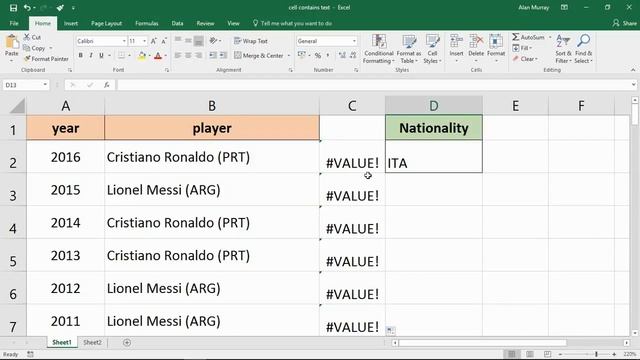The height and width of the screenshot is (360, 640).
Task: Open Sort & Filter menu
Action: [x=563, y=49]
